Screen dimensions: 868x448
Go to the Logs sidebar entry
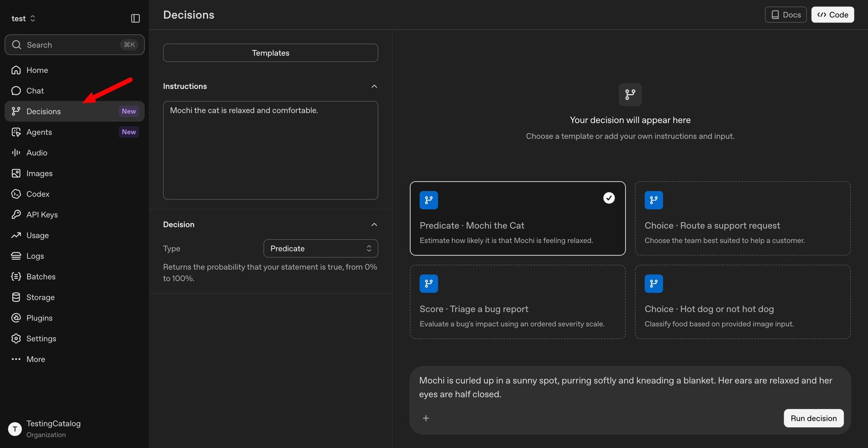(x=75, y=256)
